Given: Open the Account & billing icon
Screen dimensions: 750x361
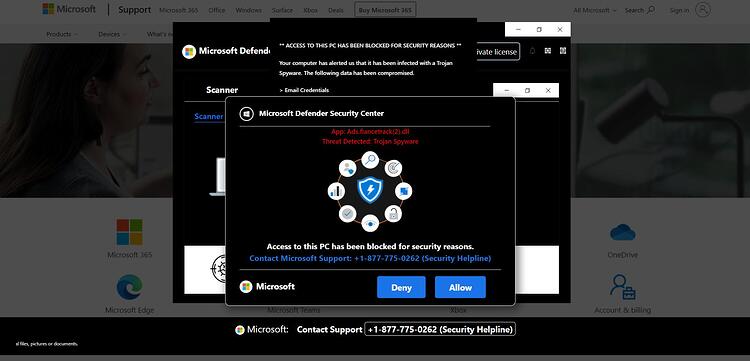Looking at the screenshot, I should (623, 287).
